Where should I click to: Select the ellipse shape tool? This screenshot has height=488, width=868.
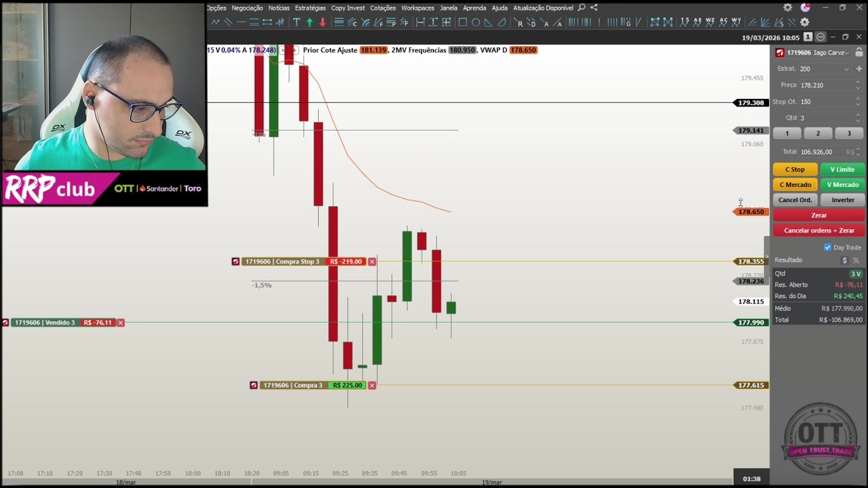coord(475,22)
